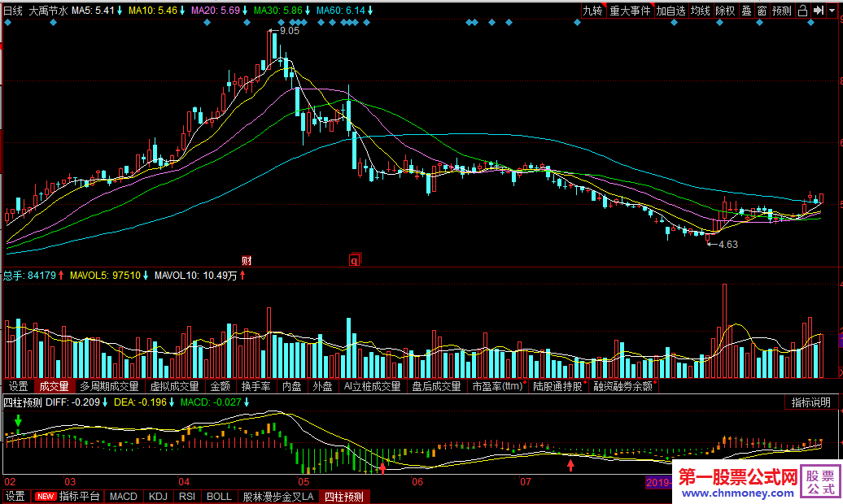Switch to the 多周期成交量 tab
The image size is (843, 504).
click(x=110, y=386)
